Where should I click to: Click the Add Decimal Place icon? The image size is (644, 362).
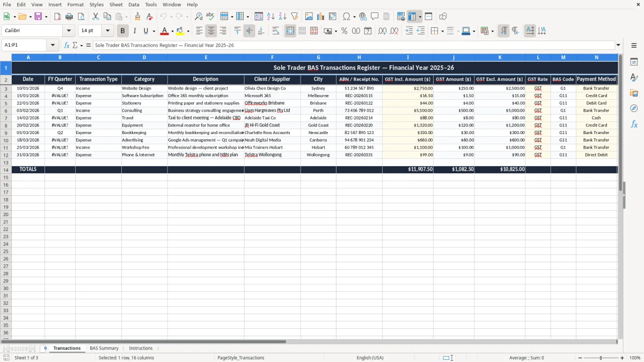coord(382,31)
